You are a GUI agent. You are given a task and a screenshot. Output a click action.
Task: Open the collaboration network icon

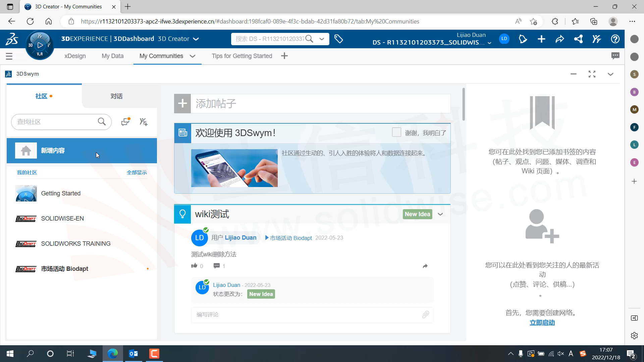578,39
